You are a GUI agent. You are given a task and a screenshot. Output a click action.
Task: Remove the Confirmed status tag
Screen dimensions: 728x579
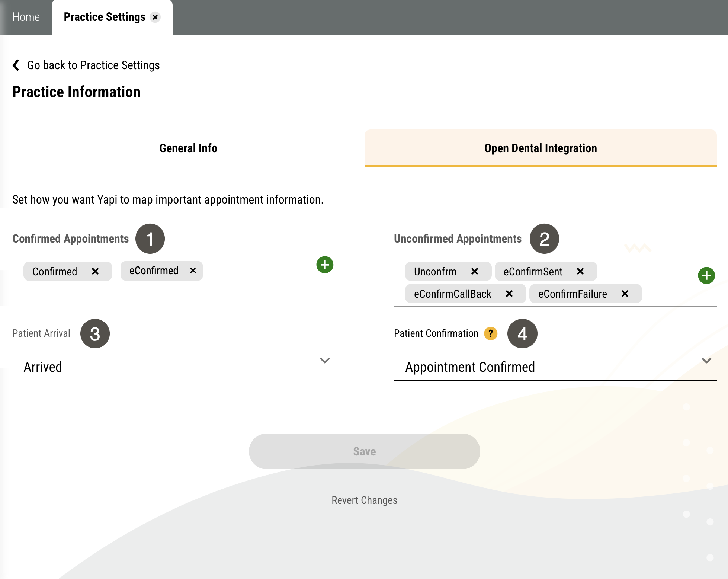(95, 271)
